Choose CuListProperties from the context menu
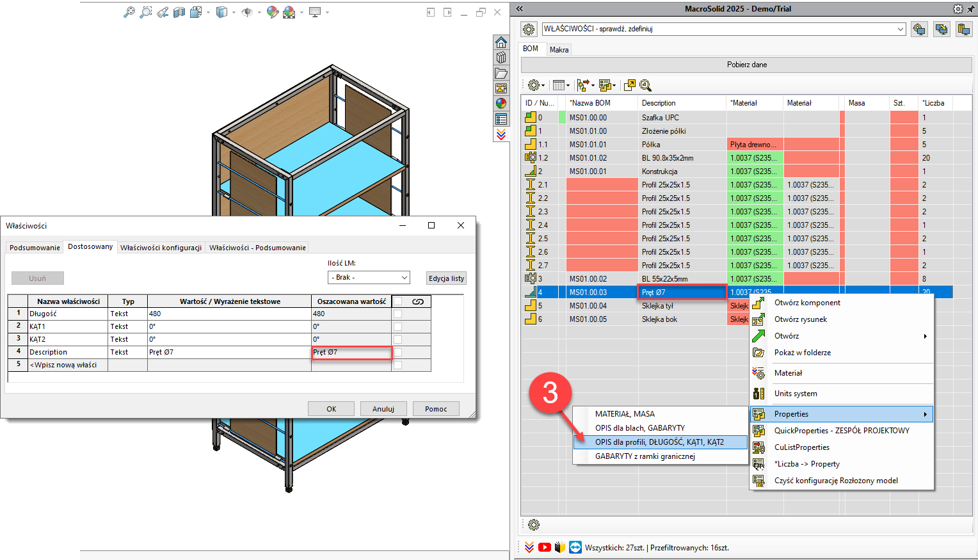 (842, 447)
